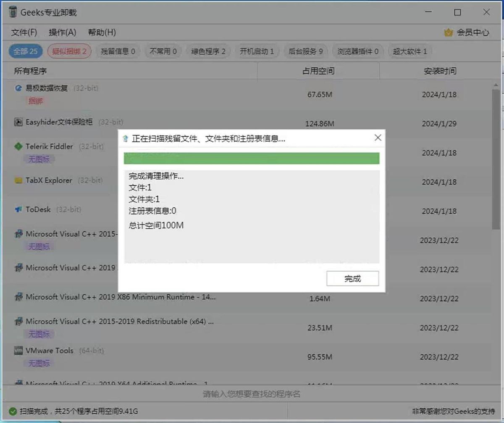Click the 23.51M size value

click(x=320, y=328)
